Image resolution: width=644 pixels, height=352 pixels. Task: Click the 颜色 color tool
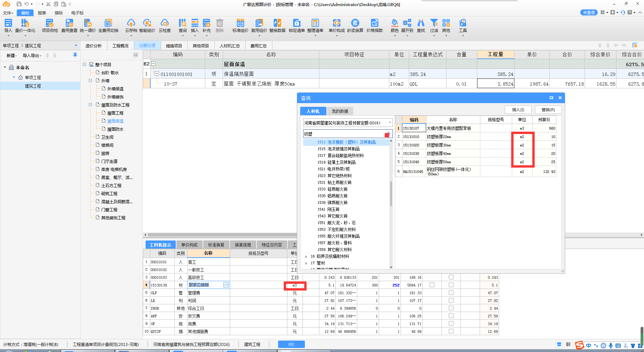point(394,26)
